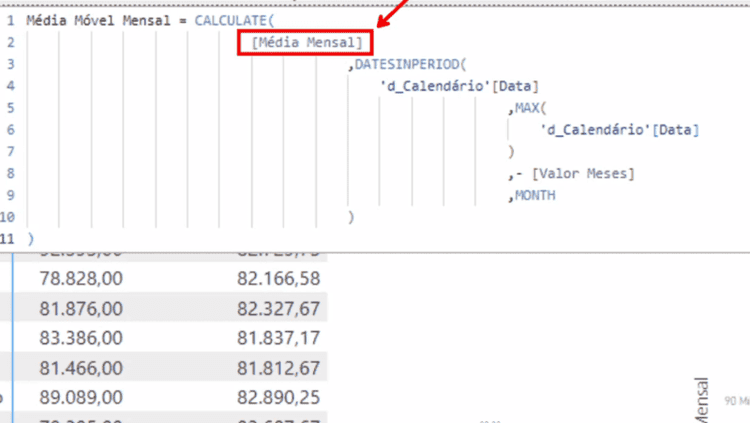750x423 pixels.
Task: Click 'd_Calendário'[Data] on line 4
Action: (x=459, y=86)
